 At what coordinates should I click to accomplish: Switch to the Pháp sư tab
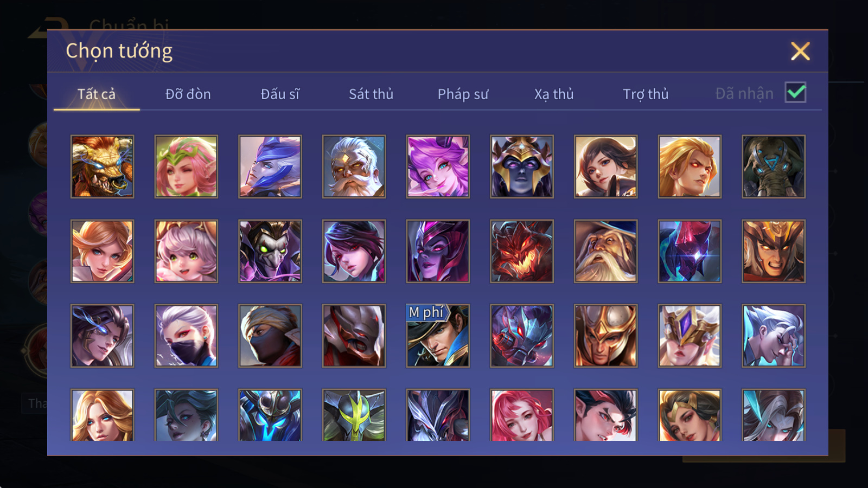tap(463, 94)
